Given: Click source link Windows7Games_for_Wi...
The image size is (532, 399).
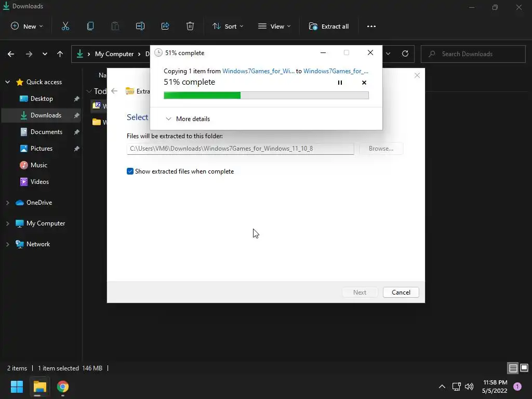Looking at the screenshot, I should pyautogui.click(x=258, y=71).
